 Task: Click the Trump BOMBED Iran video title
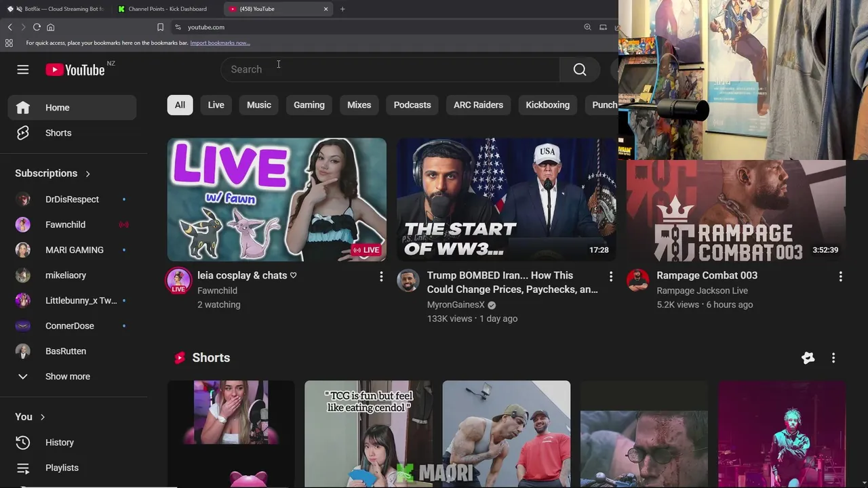513,282
